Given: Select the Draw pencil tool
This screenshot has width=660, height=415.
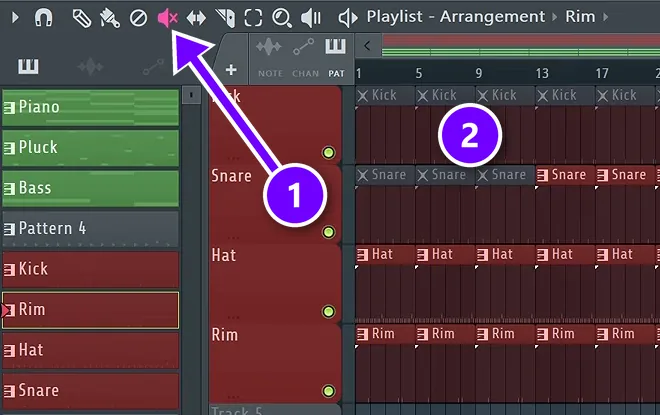Looking at the screenshot, I should tap(82, 19).
